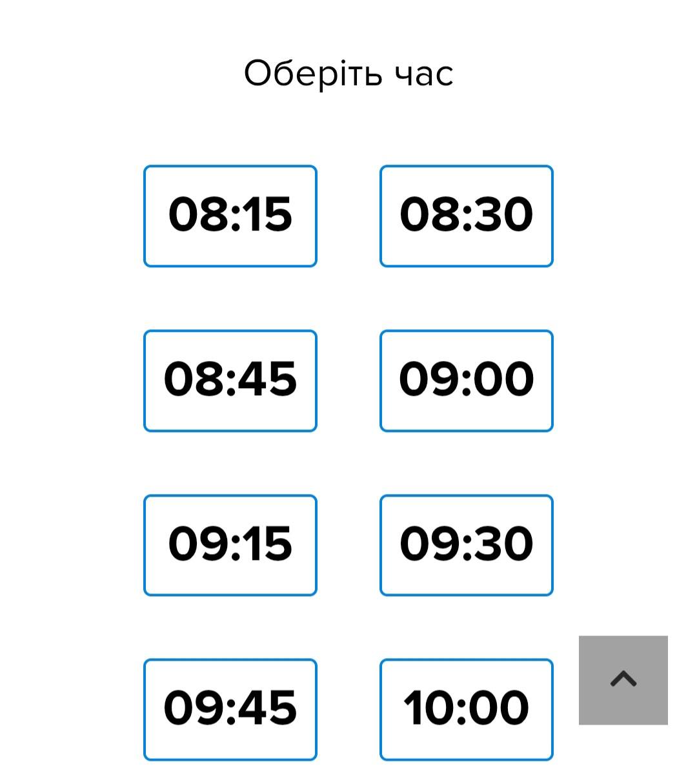Pick the 08:45 time slot
Image resolution: width=697 pixels, height=784 pixels.
[x=230, y=380]
